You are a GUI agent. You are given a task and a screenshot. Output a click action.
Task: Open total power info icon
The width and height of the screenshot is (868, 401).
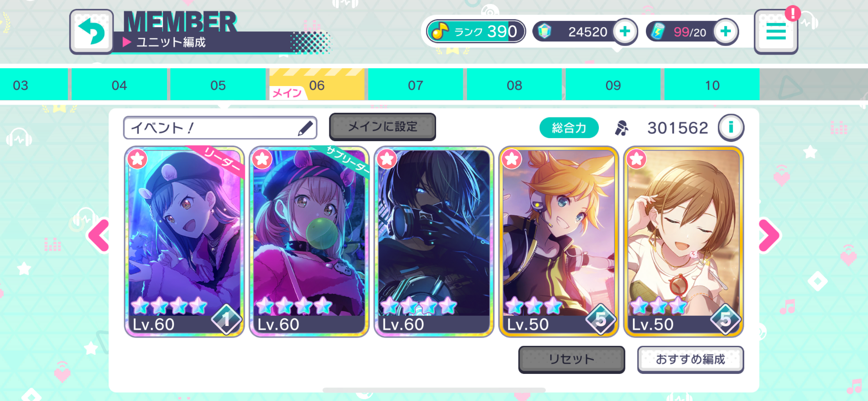[731, 128]
